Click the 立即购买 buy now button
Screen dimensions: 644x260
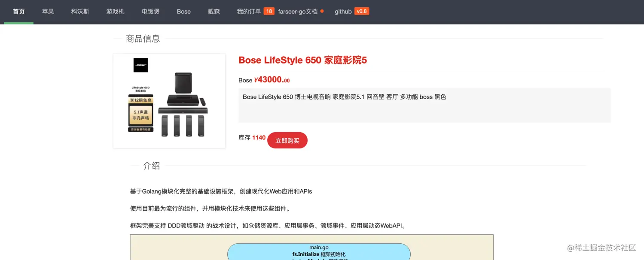287,140
